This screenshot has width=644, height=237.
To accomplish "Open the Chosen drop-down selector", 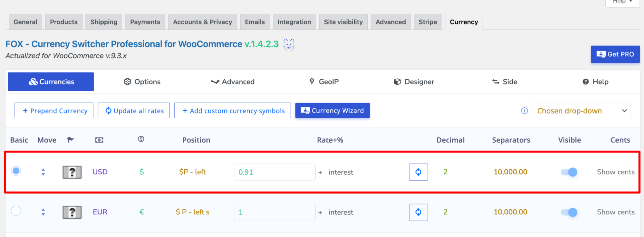I will pos(581,111).
